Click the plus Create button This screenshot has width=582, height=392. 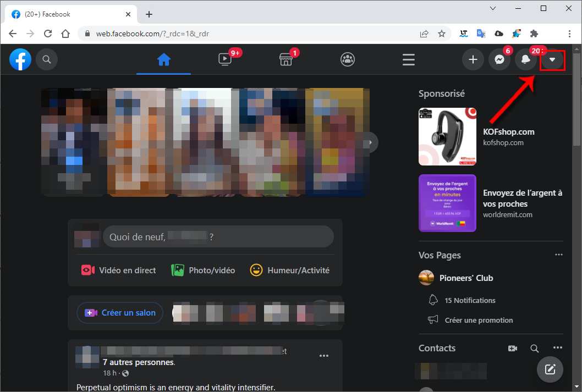tap(473, 59)
